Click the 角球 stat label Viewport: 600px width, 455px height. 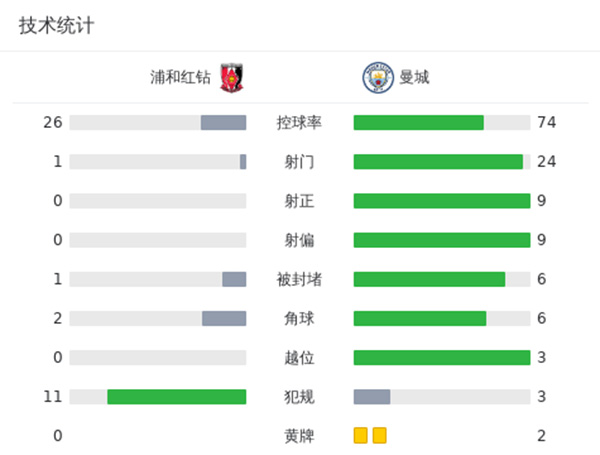coord(299,318)
